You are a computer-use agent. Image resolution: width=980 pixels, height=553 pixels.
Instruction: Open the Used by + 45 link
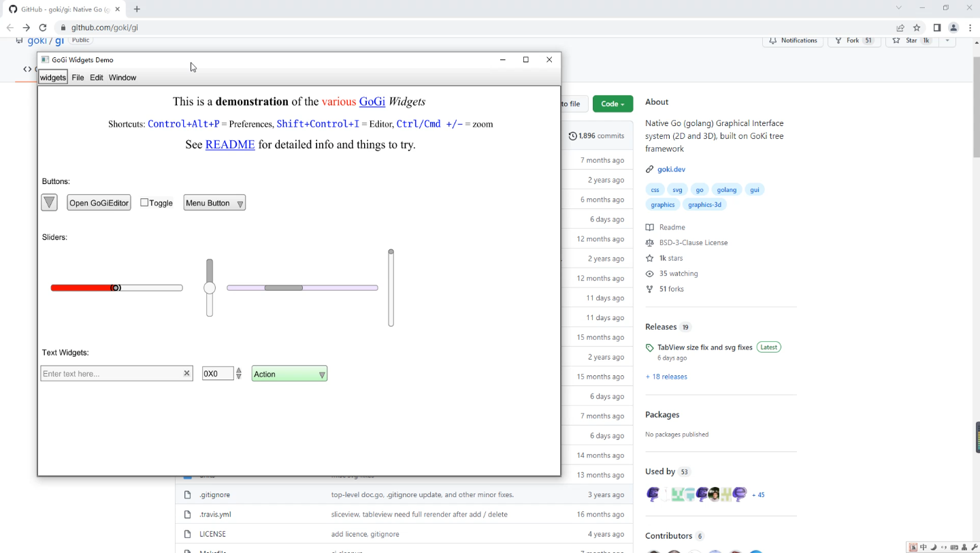(758, 495)
